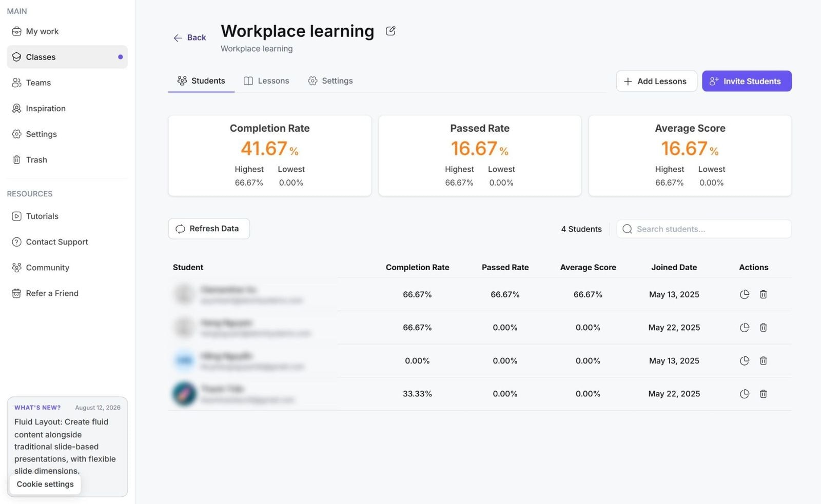Remove the third student via trash icon
Screen dimensions: 821x504
pyautogui.click(x=764, y=361)
